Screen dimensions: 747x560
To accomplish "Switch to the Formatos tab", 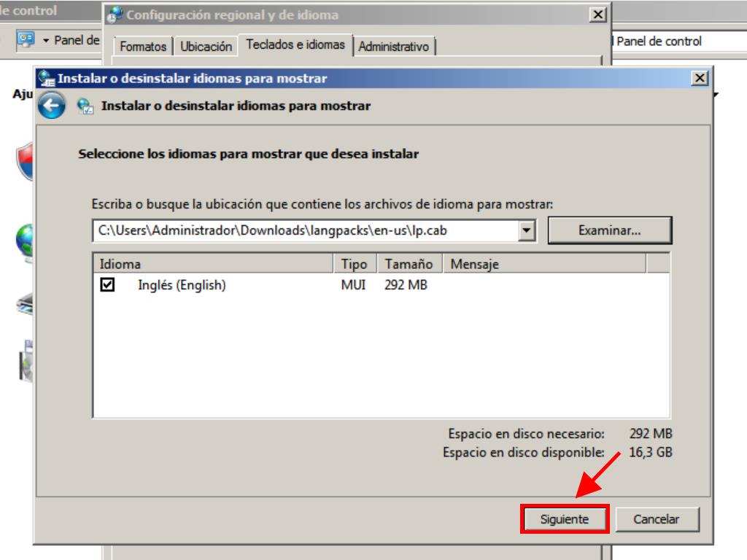I will (x=143, y=47).
